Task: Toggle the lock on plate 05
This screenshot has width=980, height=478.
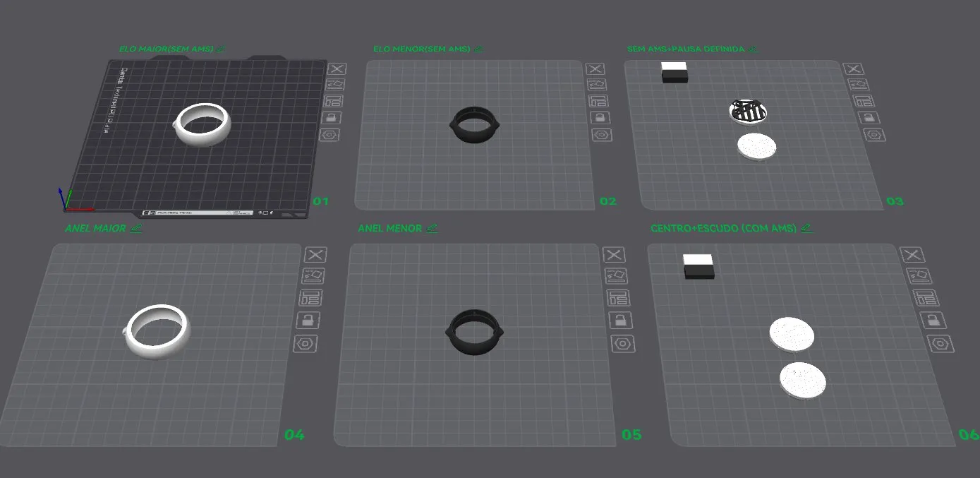Action: tap(620, 321)
